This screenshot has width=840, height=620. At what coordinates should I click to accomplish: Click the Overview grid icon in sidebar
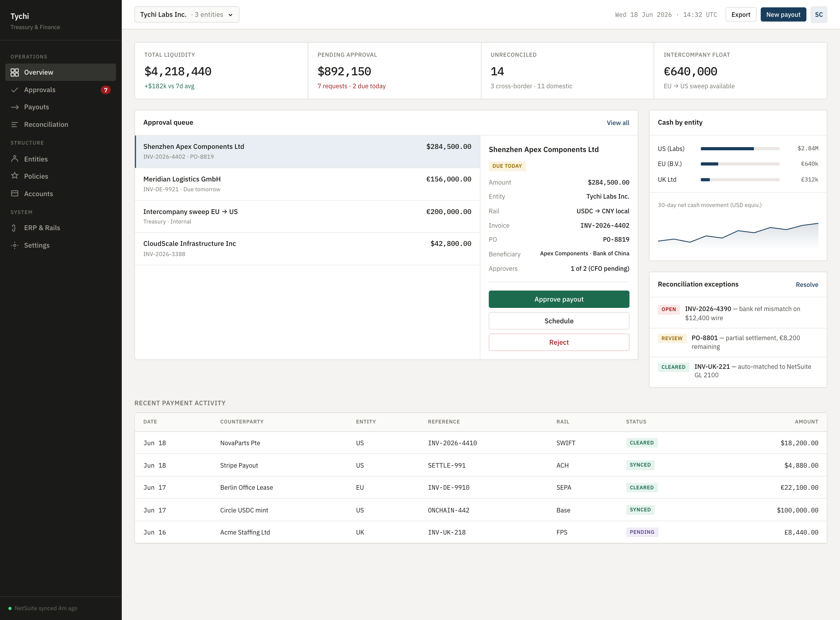pos(15,73)
